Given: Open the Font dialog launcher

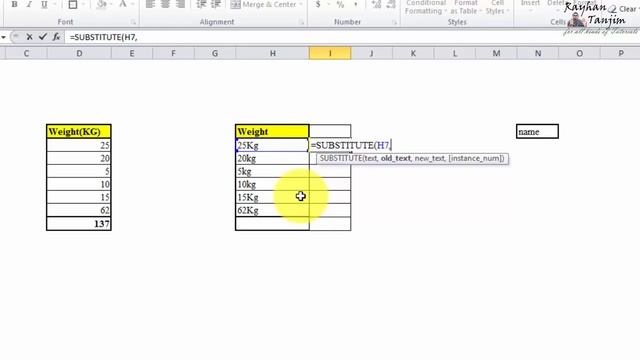Looking at the screenshot, I should tap(133, 22).
